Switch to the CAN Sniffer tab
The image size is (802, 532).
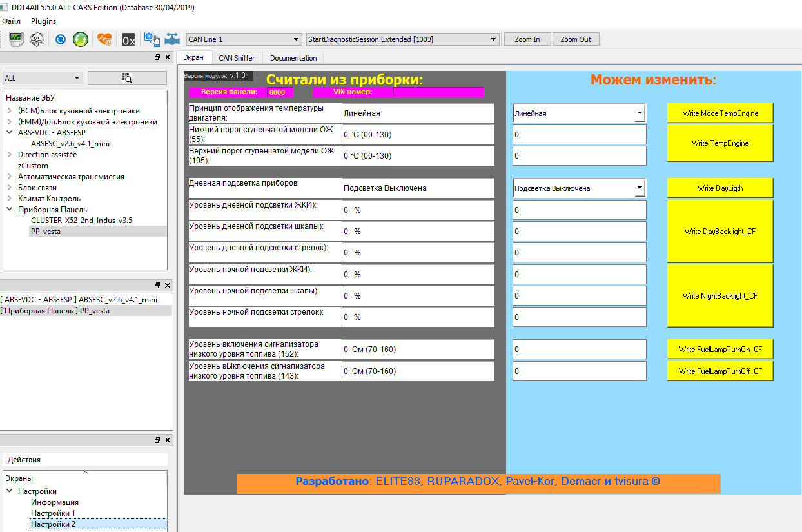[x=237, y=58]
